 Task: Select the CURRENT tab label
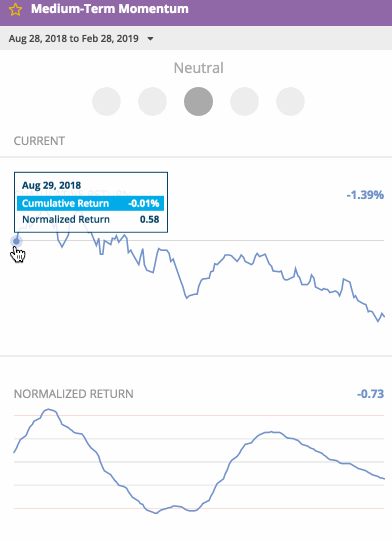[x=39, y=141]
